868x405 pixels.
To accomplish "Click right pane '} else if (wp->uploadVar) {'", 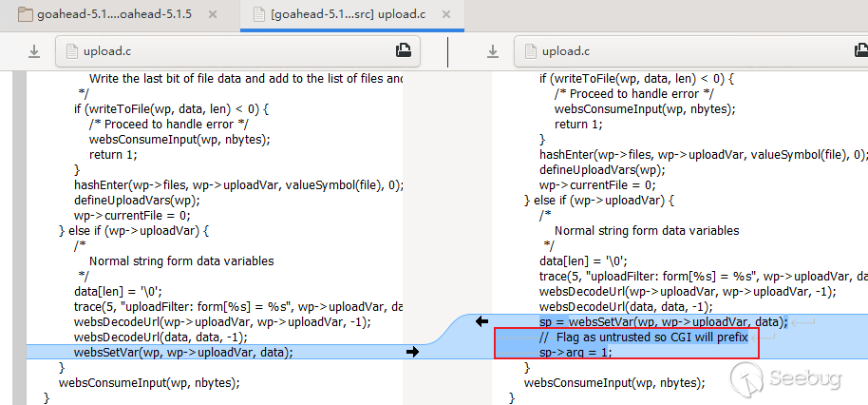I will click(599, 201).
